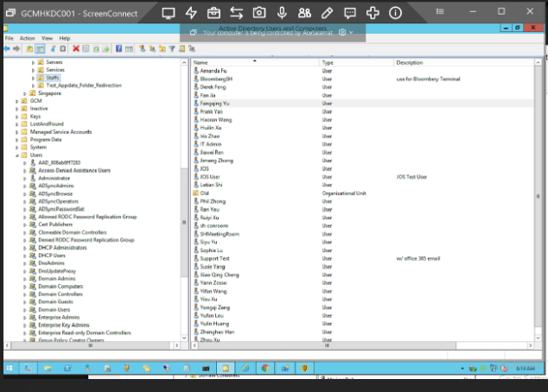Select the BloombergSH user row

tap(362, 79)
